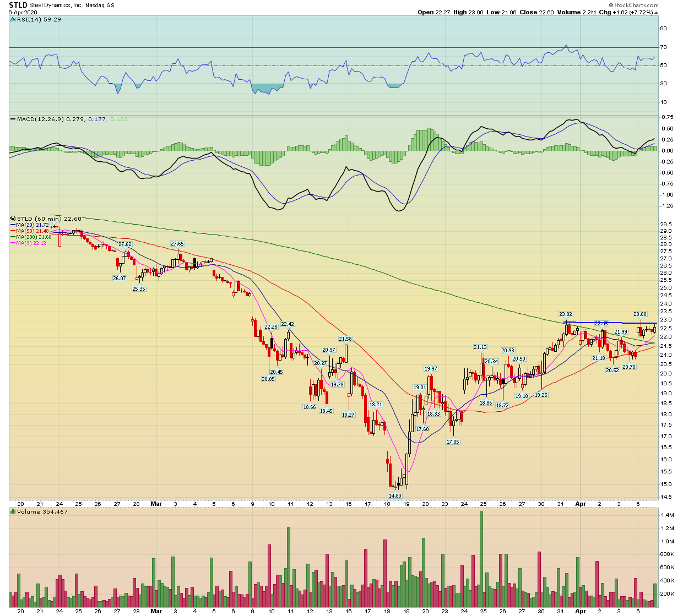Click the 18.86 low price callout
Viewport: 683px width, 616px height.
[x=486, y=403]
